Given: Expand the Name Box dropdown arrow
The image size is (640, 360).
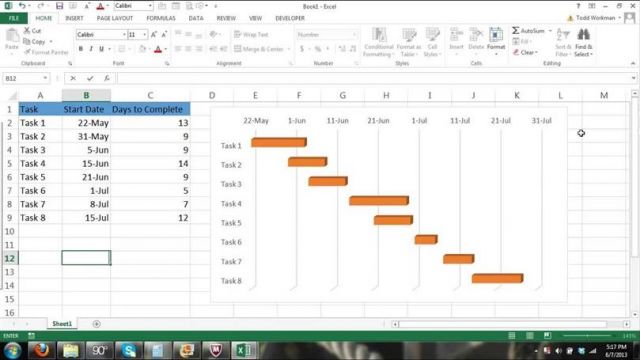Looking at the screenshot, I should point(45,78).
